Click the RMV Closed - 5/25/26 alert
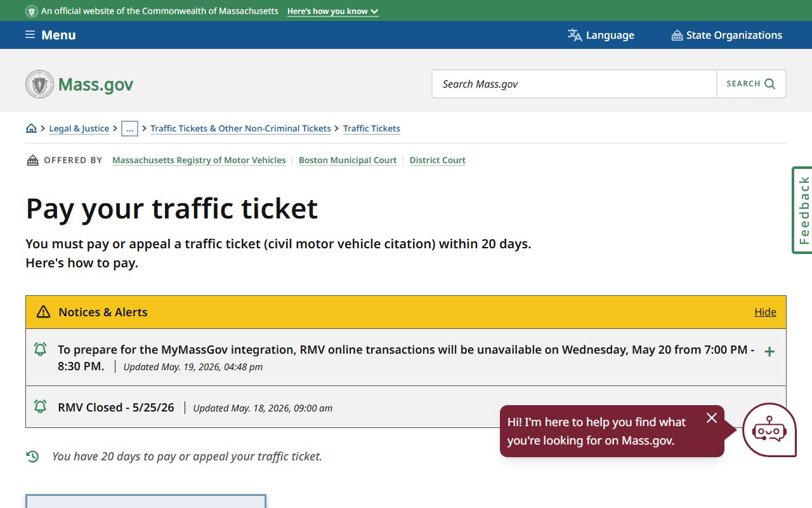This screenshot has height=508, width=812. click(116, 408)
